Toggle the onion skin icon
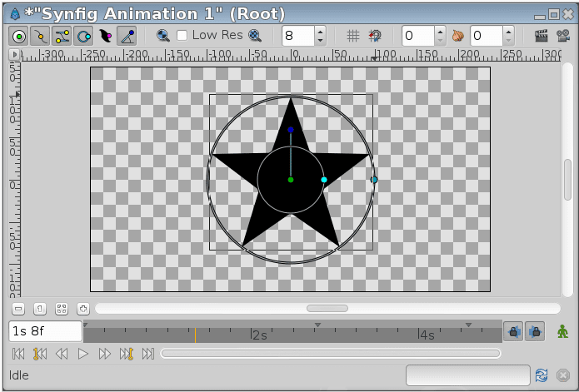This screenshot has width=579, height=392. point(458,36)
